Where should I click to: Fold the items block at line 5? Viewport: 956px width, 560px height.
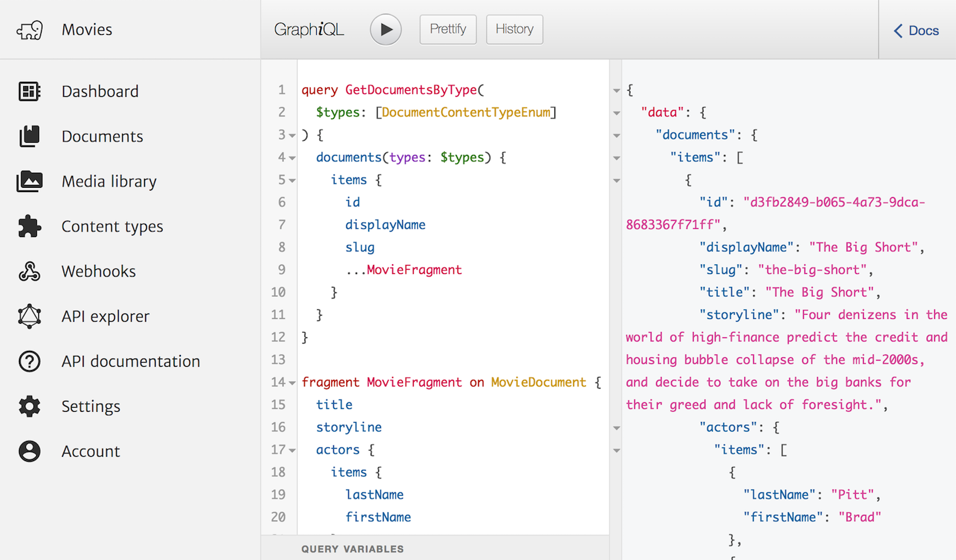[x=292, y=180]
